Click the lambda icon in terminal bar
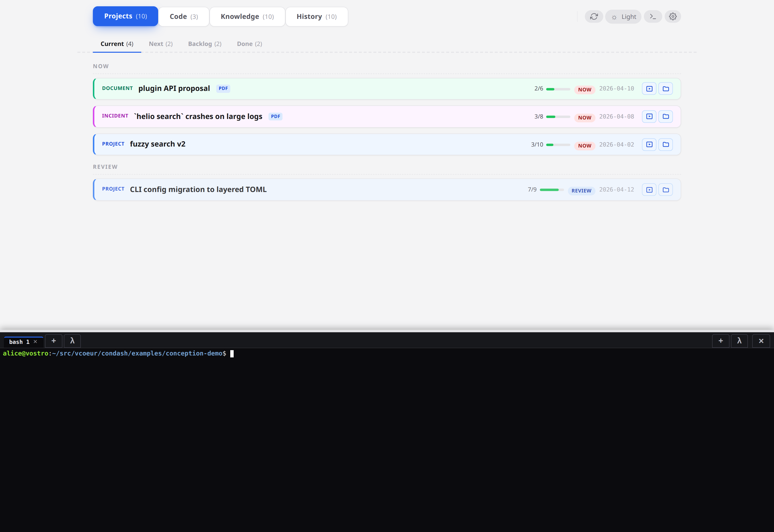This screenshot has height=532, width=774. (72, 341)
